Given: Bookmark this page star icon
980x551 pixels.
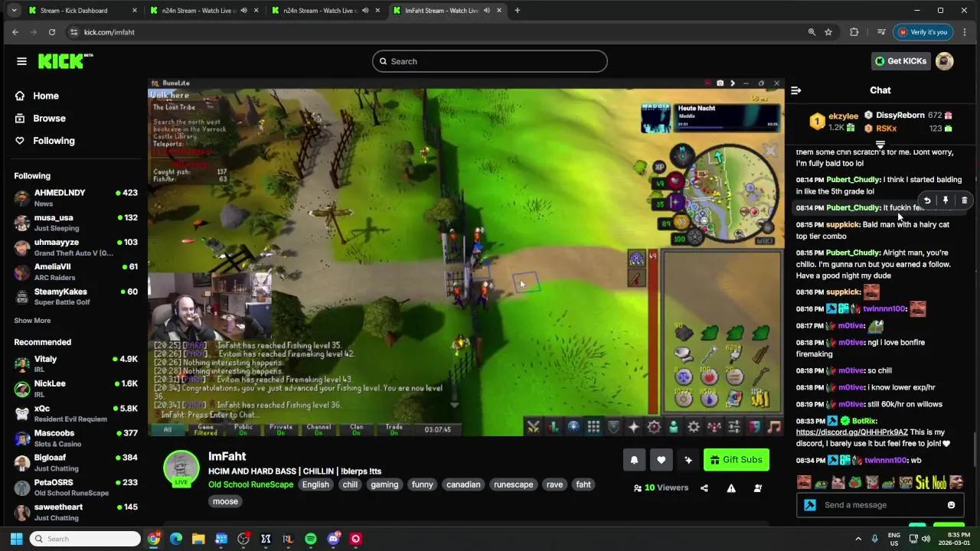Looking at the screenshot, I should (828, 32).
